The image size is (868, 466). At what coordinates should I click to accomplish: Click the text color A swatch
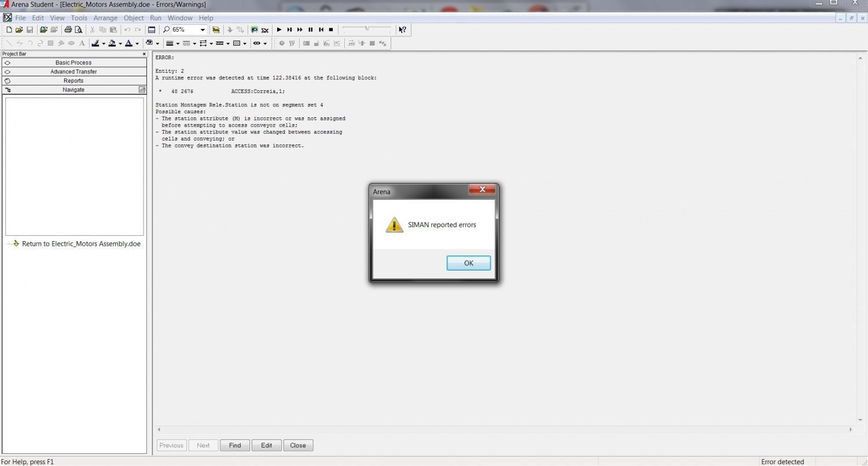pos(129,43)
